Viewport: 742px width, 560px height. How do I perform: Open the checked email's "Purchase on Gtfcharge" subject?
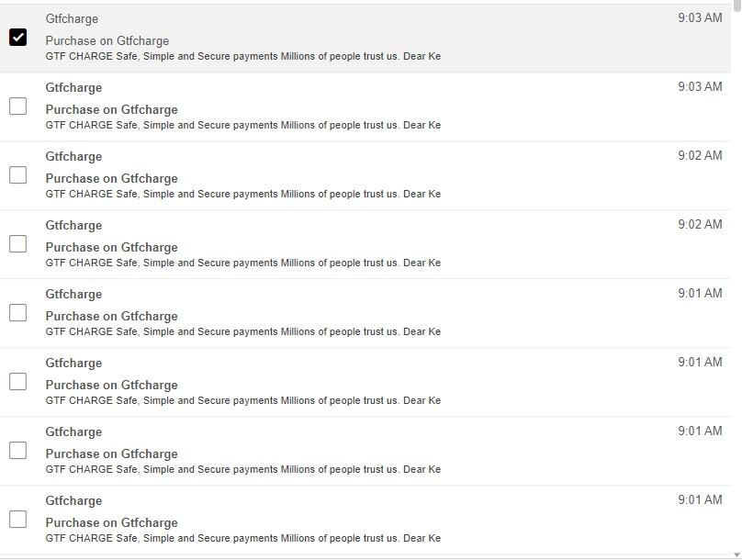pos(107,40)
